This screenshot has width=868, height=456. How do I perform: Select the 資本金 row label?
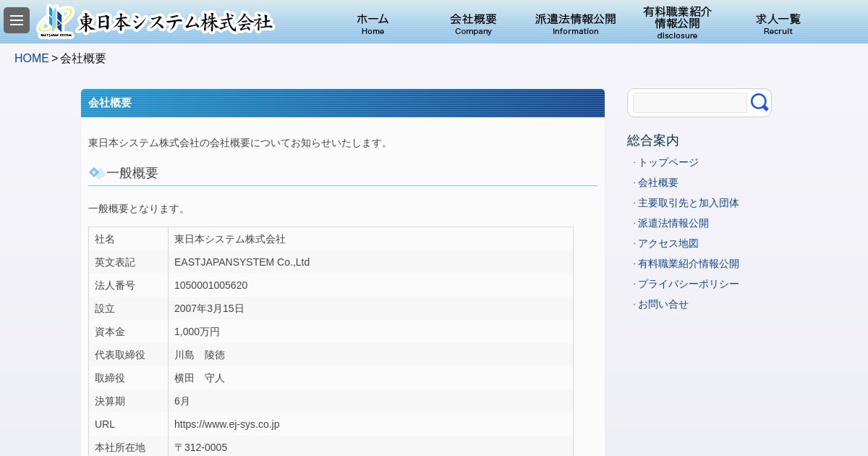point(110,332)
